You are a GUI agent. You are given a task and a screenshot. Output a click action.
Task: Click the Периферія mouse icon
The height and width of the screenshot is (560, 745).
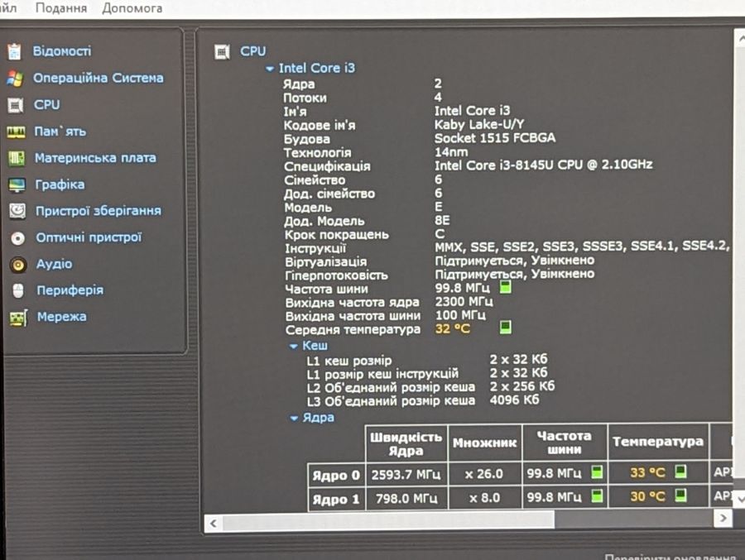18,290
